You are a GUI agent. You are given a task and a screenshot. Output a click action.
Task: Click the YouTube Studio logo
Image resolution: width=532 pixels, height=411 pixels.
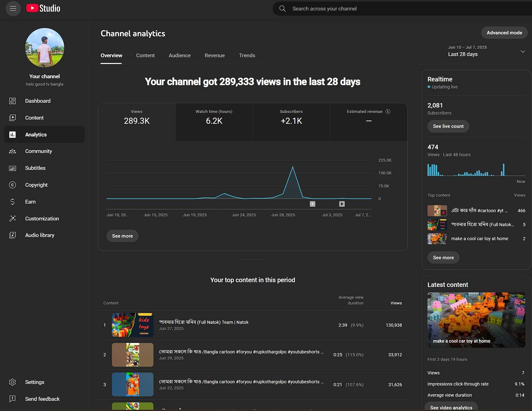pyautogui.click(x=43, y=9)
